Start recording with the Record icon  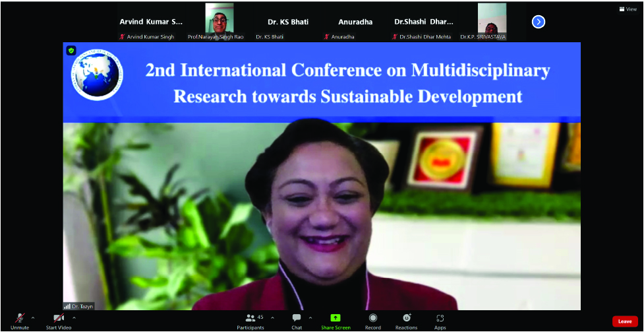coord(373,317)
